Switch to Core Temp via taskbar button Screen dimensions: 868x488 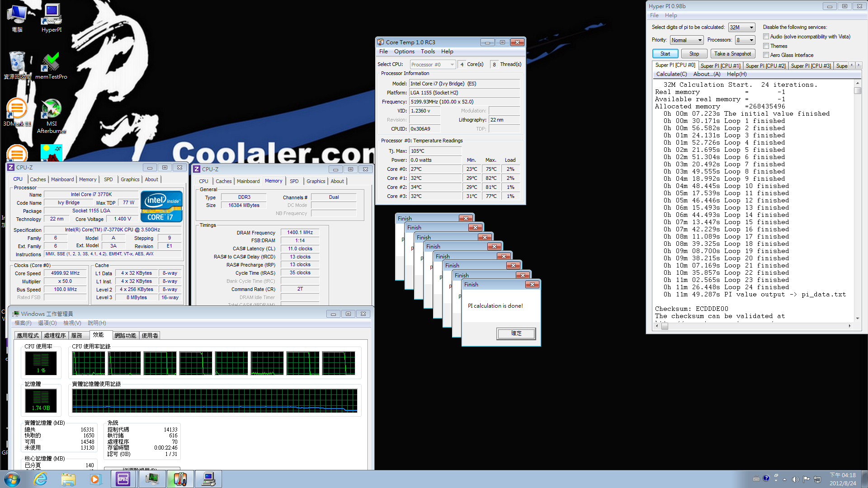[x=180, y=479]
